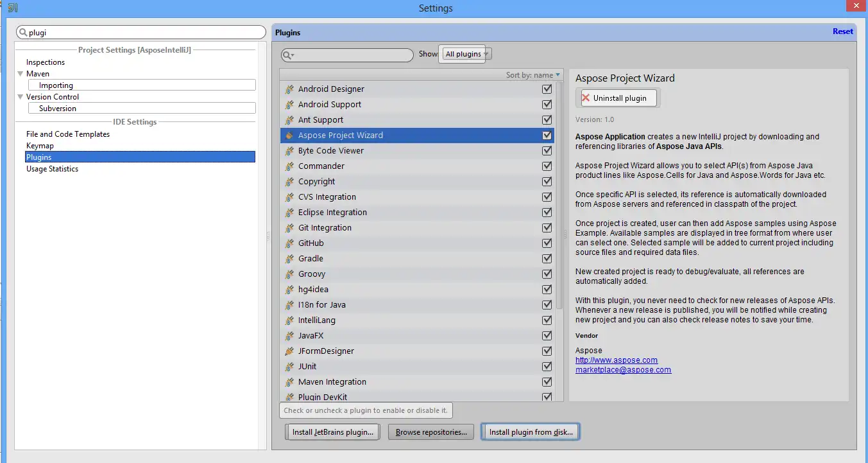868x463 pixels.
Task: Select Inspections in the settings tree
Action: [46, 62]
